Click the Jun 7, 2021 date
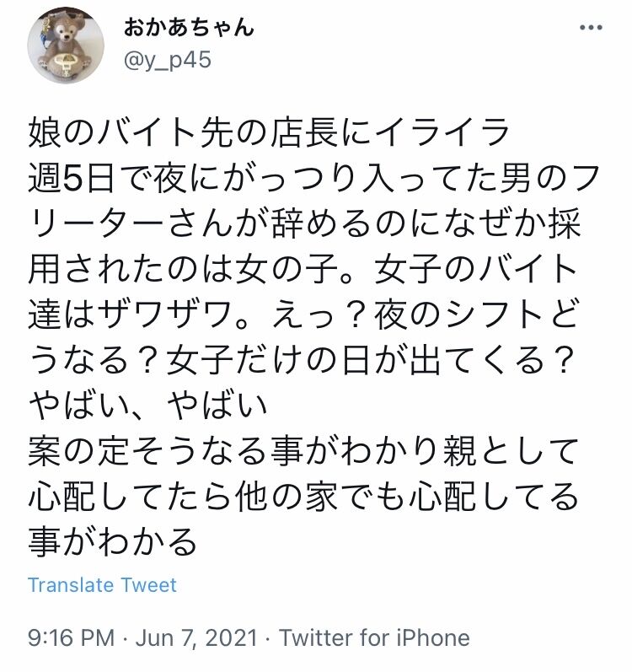 [x=196, y=637]
